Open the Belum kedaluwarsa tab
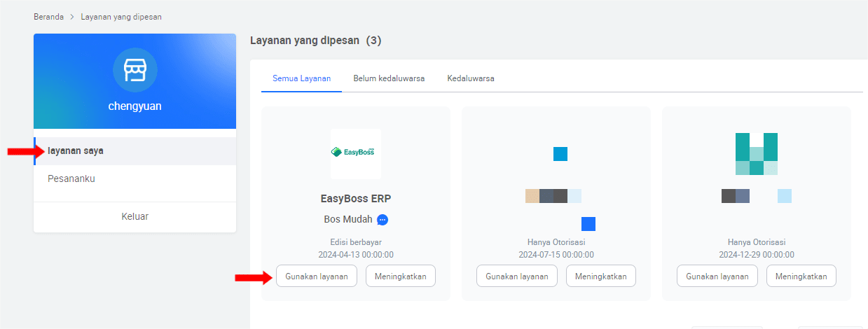The height and width of the screenshot is (329, 868). click(x=389, y=78)
